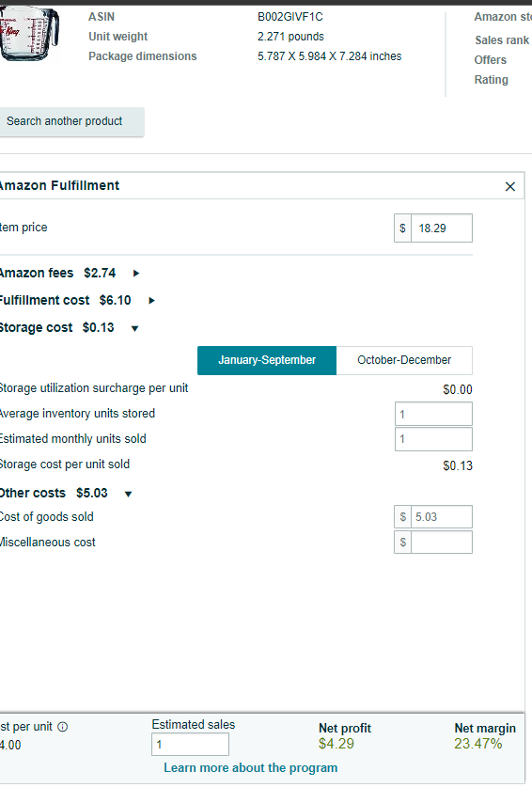
Task: Click the Cost of goods sold field
Action: (x=442, y=517)
